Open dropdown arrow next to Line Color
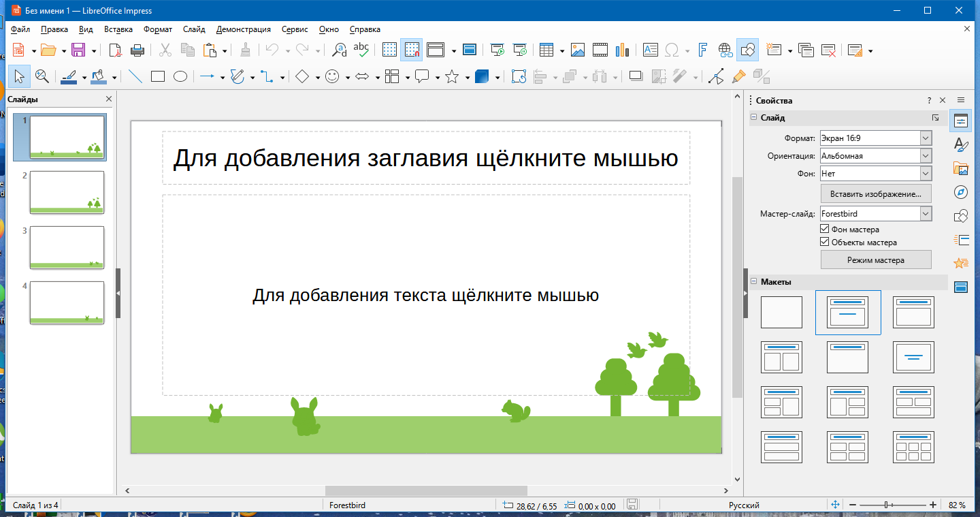The height and width of the screenshot is (517, 980). [x=84, y=78]
